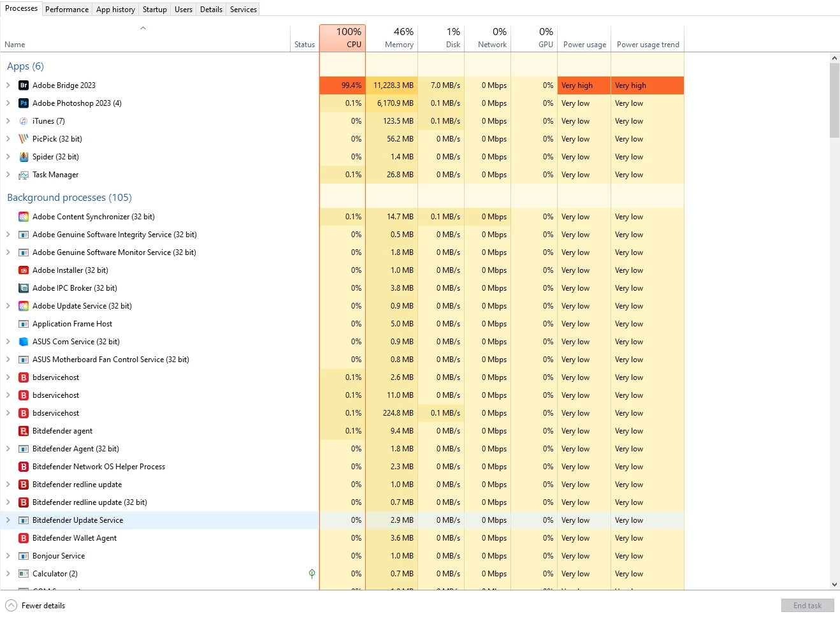This screenshot has height=621, width=840.
Task: Expand the Calculator (2) process group
Action: (x=8, y=574)
